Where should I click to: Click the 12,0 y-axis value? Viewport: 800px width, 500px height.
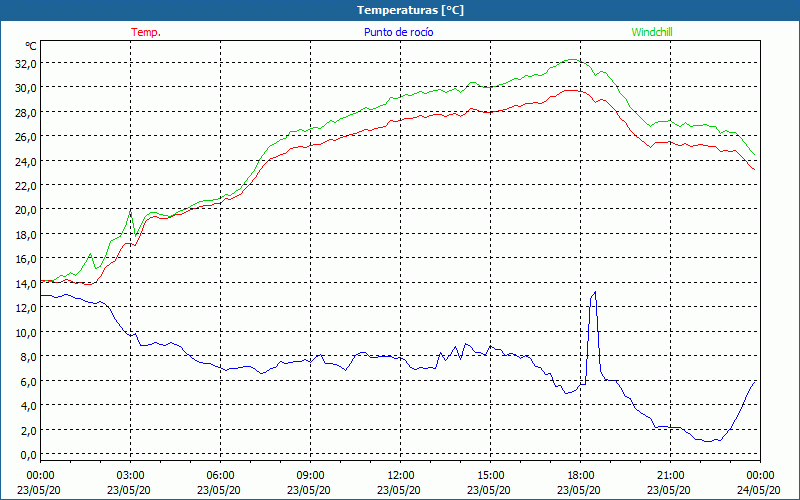pos(26,308)
